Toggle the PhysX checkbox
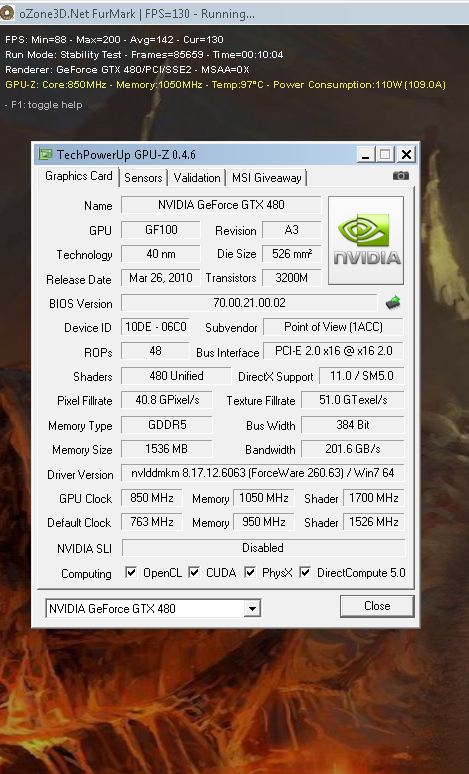Viewport: 469px width, 774px height. coord(250,573)
